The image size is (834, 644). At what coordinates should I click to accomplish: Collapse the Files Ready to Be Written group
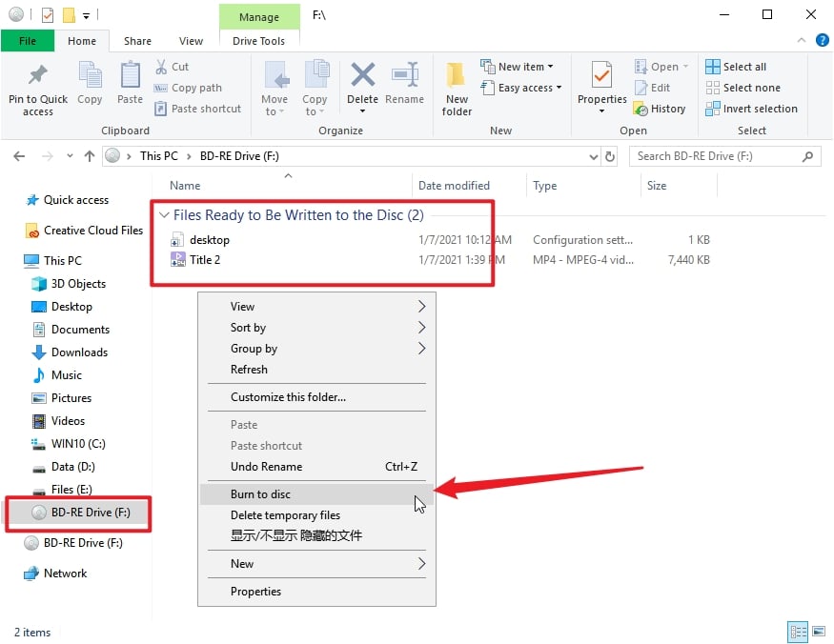(165, 216)
